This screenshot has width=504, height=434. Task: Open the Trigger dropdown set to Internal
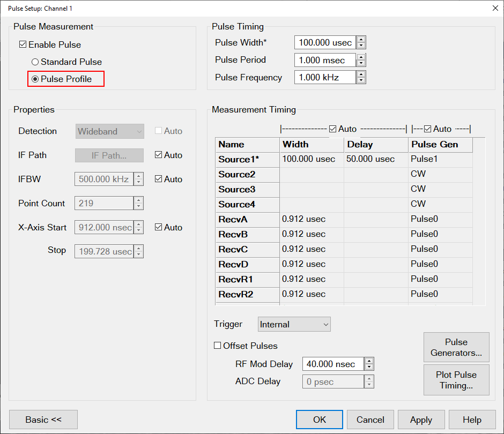[x=294, y=324]
